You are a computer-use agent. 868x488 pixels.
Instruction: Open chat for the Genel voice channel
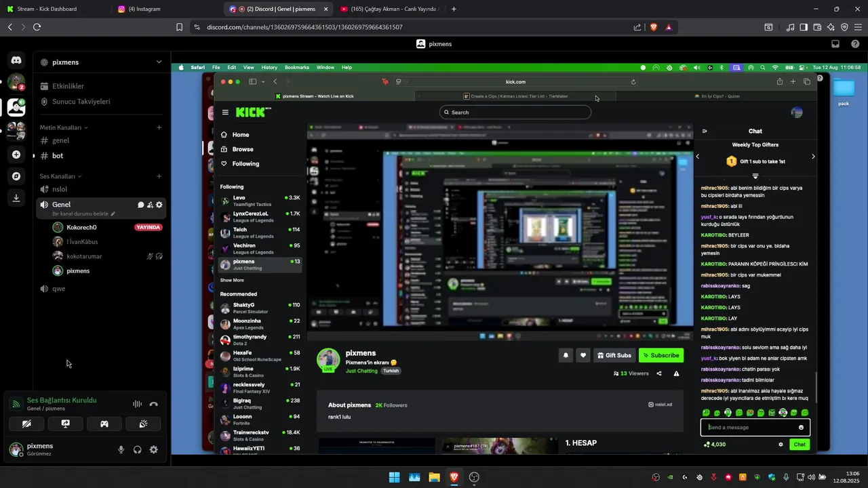click(x=141, y=205)
